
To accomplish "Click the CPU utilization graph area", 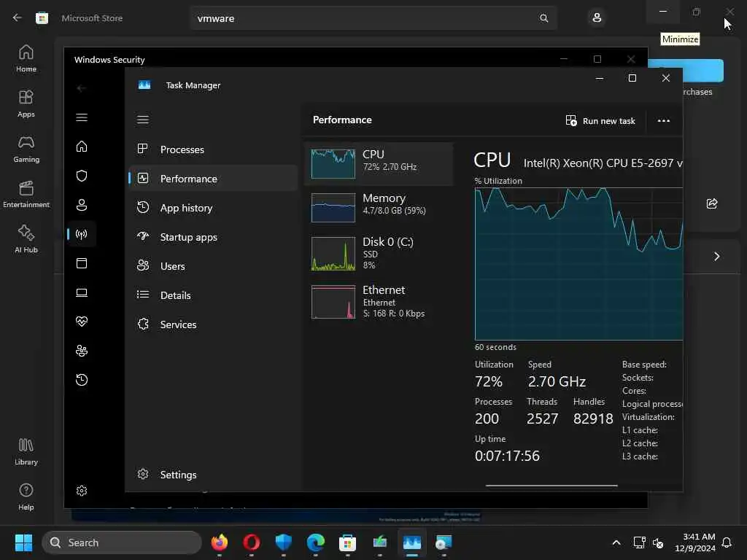I will 578,264.
